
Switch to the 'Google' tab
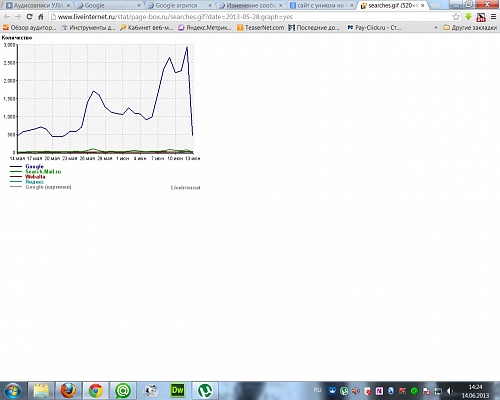pyautogui.click(x=109, y=6)
